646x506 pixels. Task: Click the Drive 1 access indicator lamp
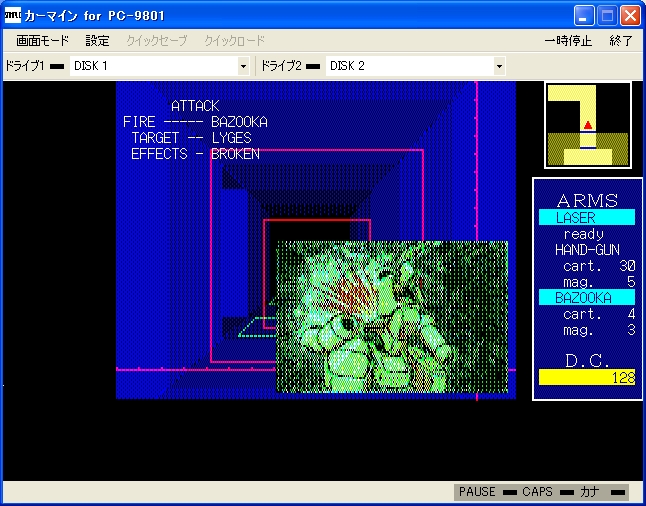(x=57, y=66)
